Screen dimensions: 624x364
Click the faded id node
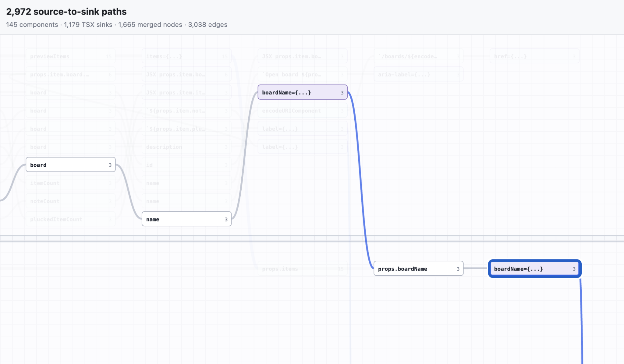[x=186, y=165]
